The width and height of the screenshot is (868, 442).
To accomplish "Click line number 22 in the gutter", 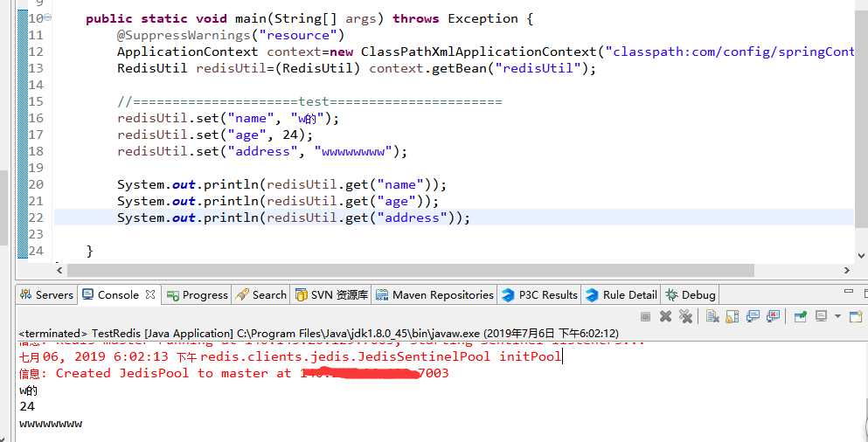I will pos(36,218).
